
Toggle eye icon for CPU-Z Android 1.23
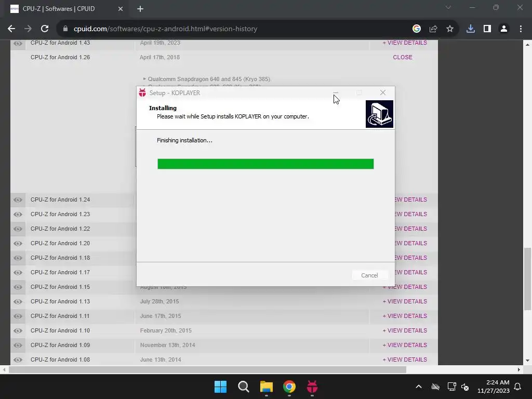pos(18,215)
